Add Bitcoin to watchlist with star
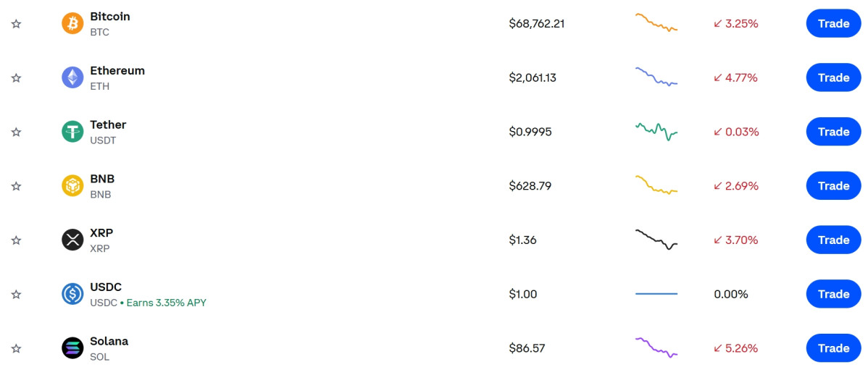This screenshot has width=868, height=375. click(x=17, y=24)
